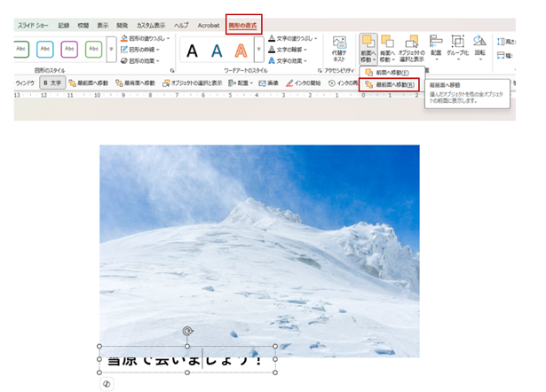Screen dimensions: 546x392
Task: Click the 高さ height field
Action: [x=506, y=42]
